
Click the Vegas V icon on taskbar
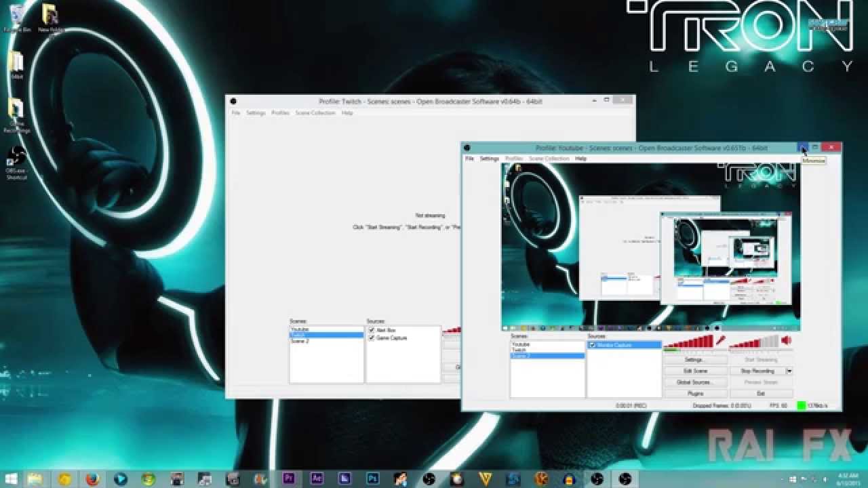coord(484,479)
